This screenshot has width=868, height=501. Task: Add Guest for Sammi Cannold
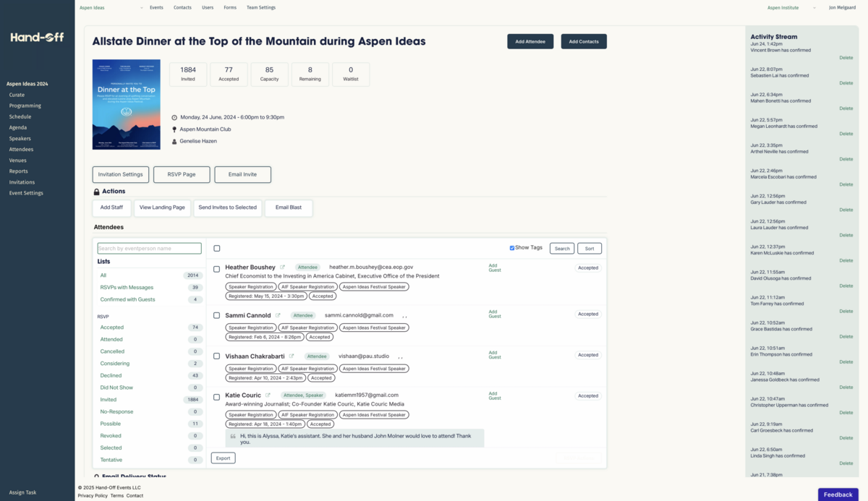coord(494,314)
